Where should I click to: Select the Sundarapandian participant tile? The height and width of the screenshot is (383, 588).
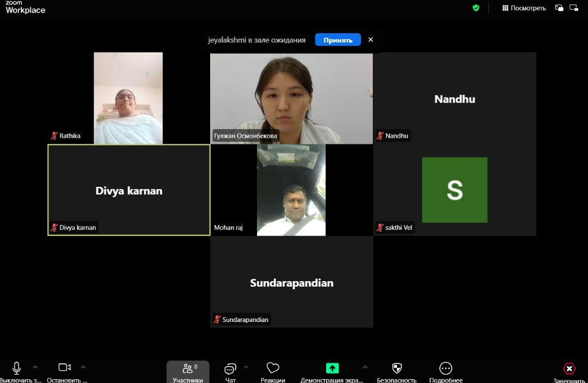pos(291,282)
